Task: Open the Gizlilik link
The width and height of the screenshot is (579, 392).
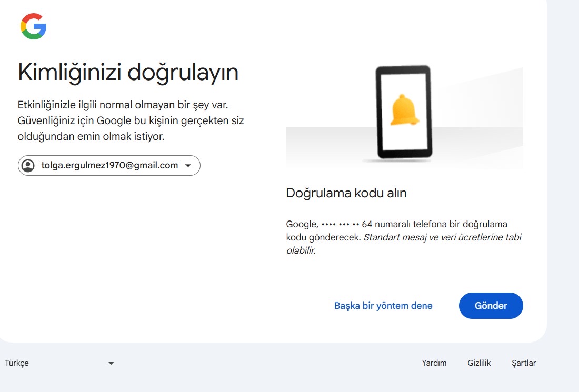Action: click(x=479, y=363)
